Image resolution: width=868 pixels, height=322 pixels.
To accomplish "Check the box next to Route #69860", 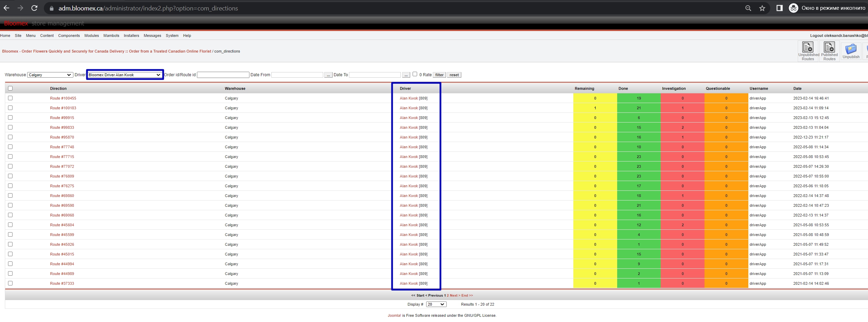I will point(10,195).
